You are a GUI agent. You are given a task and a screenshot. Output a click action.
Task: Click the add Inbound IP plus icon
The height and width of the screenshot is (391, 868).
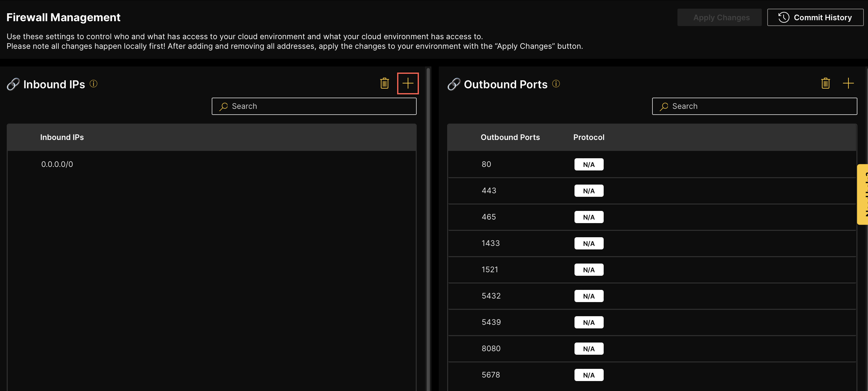[x=408, y=83]
